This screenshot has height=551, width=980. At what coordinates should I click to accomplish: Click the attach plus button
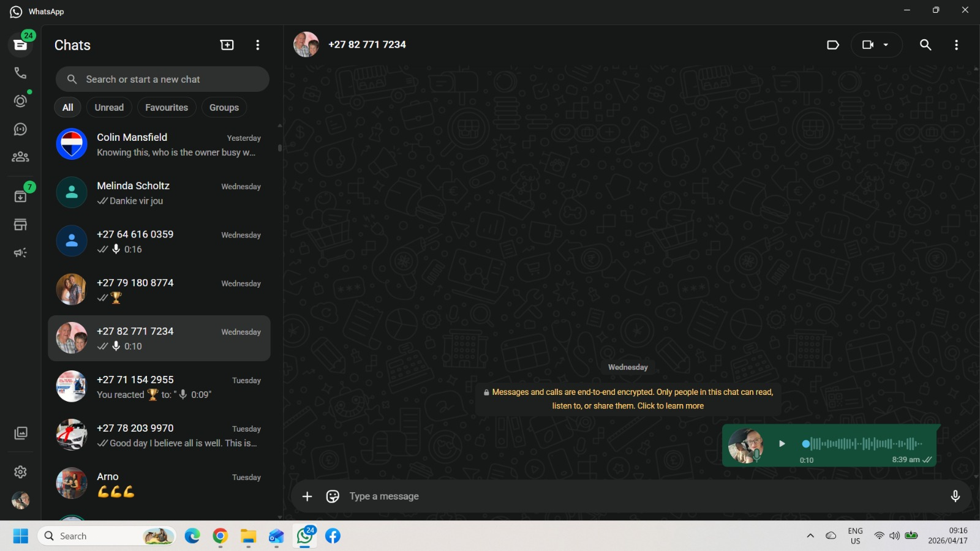click(x=307, y=497)
